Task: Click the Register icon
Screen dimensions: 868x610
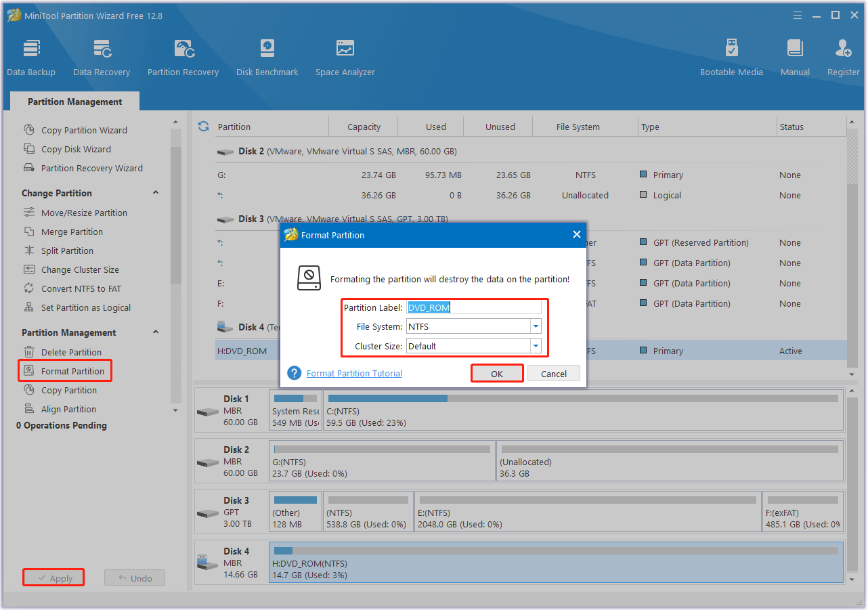Action: (842, 57)
